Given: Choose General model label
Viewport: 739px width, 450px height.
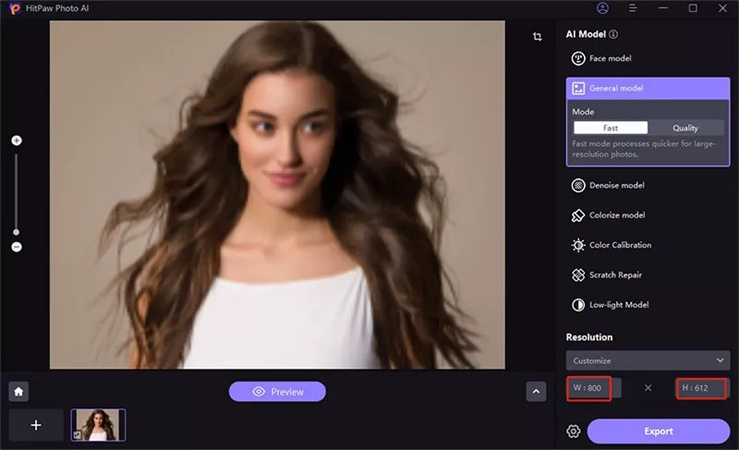Looking at the screenshot, I should [x=616, y=88].
